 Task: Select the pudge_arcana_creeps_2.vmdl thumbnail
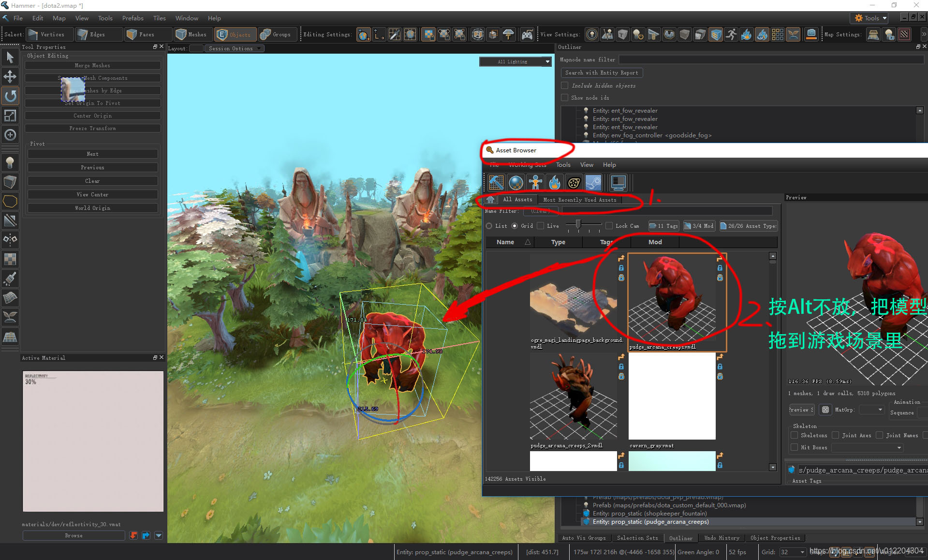(573, 397)
